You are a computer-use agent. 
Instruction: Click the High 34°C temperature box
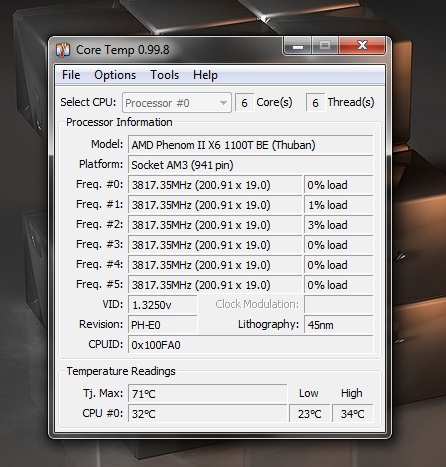[x=352, y=414]
